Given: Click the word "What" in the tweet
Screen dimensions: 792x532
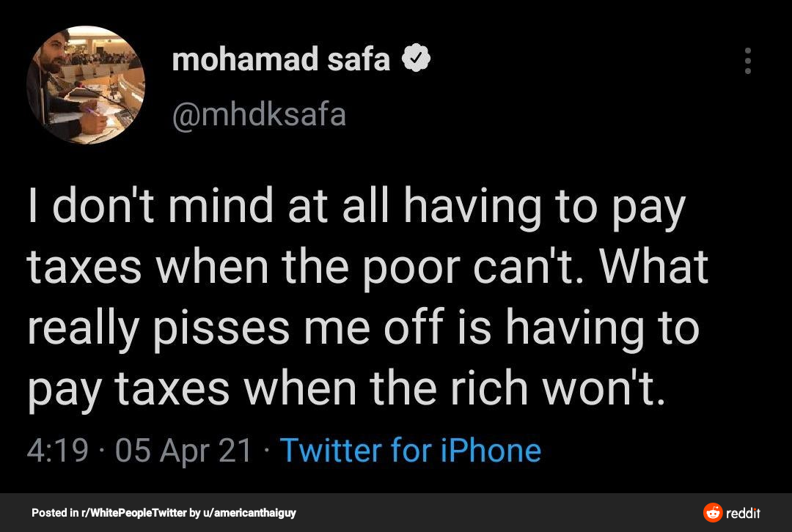Looking at the screenshot, I should pos(654,267).
